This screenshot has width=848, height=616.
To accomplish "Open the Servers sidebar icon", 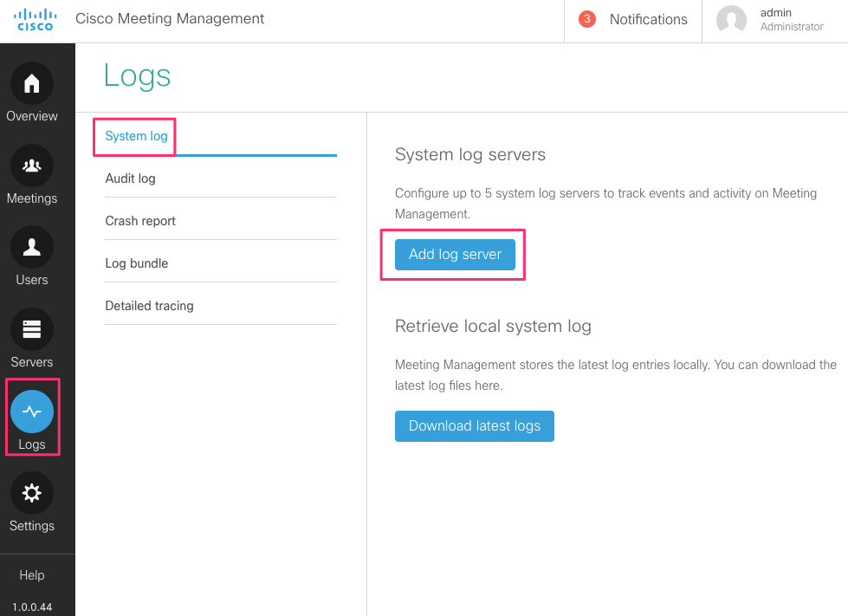I will click(32, 329).
